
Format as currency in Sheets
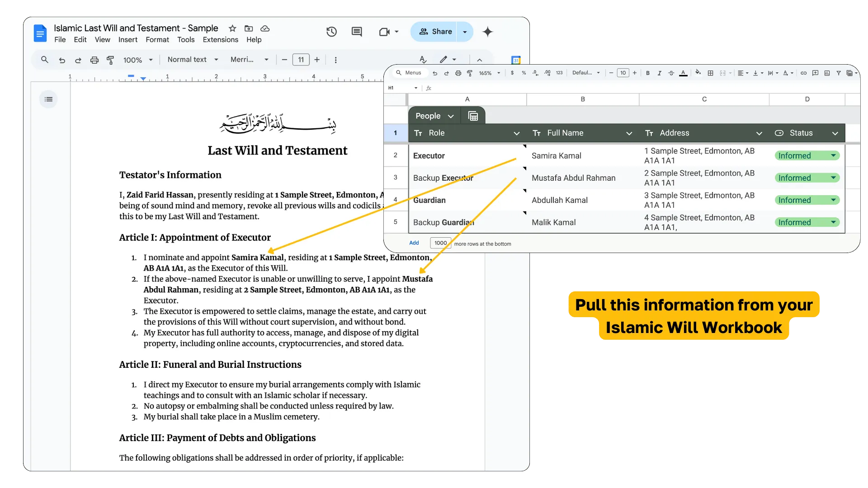pos(512,73)
